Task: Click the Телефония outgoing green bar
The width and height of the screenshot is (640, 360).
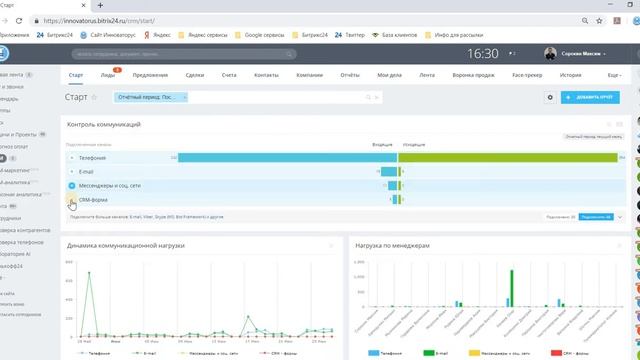Action: point(508,158)
